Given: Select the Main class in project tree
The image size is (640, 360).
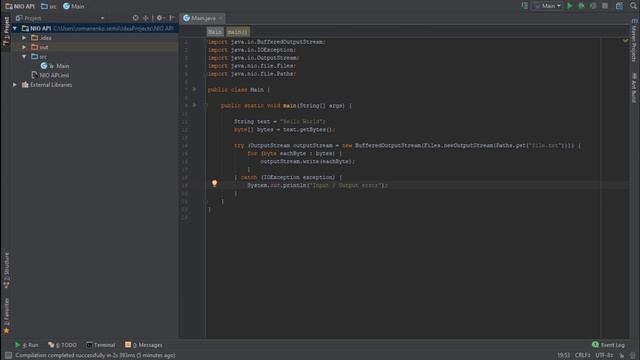Looking at the screenshot, I should (x=55, y=66).
